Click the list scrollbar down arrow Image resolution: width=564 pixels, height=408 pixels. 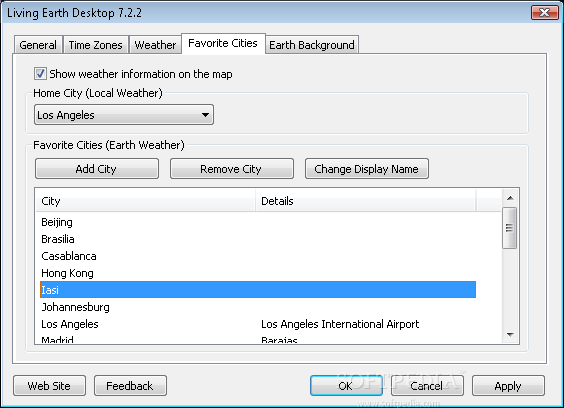(510, 335)
